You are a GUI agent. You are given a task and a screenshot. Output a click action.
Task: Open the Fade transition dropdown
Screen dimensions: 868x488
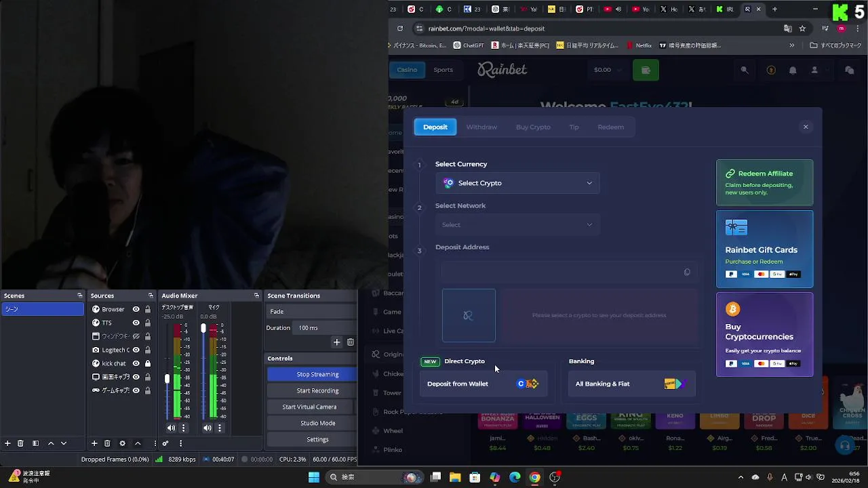pos(312,311)
